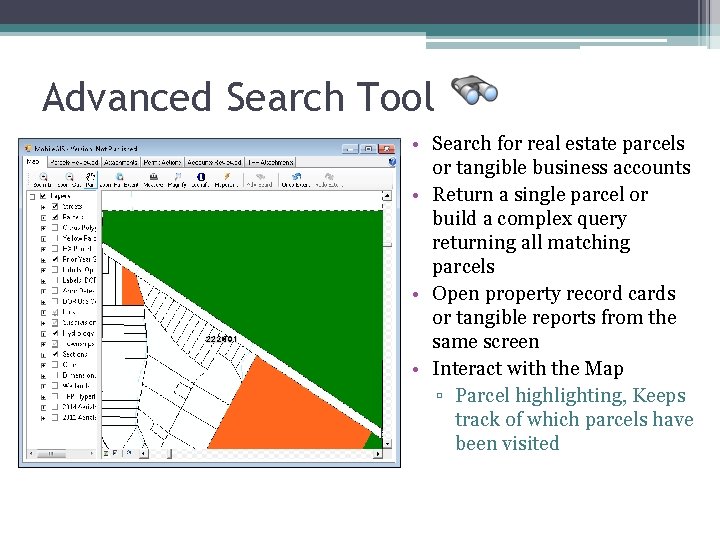Click map's vertical scrollbar up arrow

coord(387,196)
